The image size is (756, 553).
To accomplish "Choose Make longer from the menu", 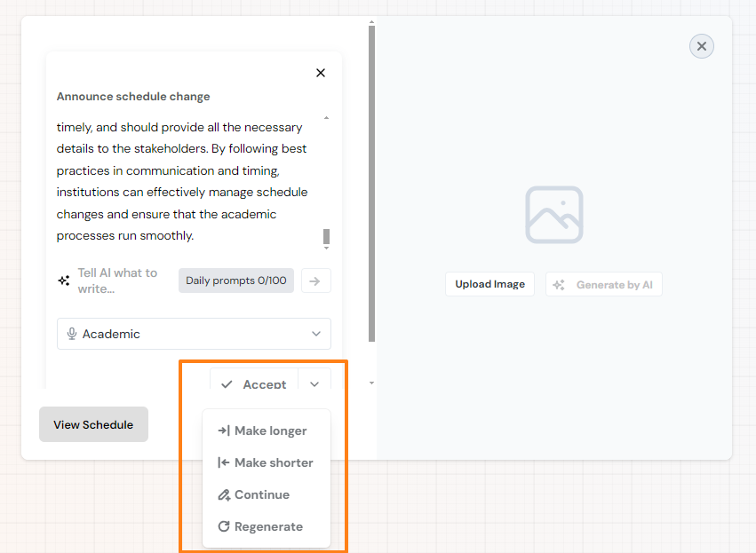I will 262,431.
